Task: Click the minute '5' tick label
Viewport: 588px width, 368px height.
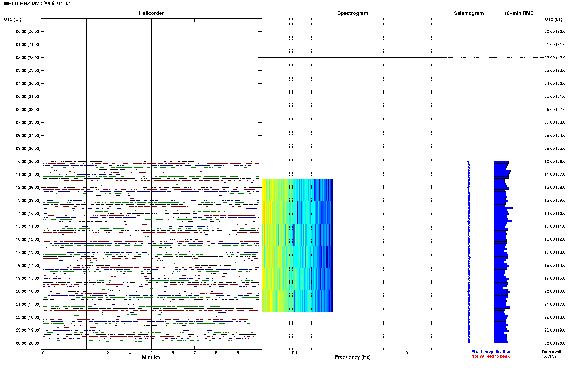Action: 151,353
